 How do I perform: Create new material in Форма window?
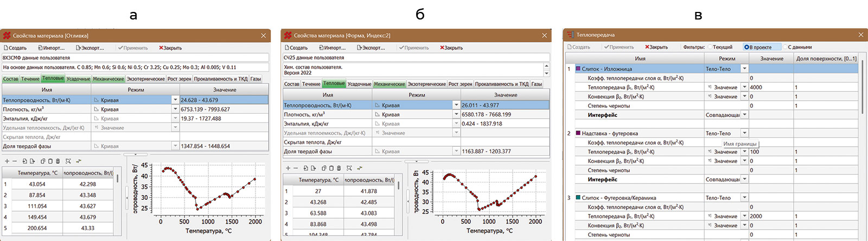[296, 48]
